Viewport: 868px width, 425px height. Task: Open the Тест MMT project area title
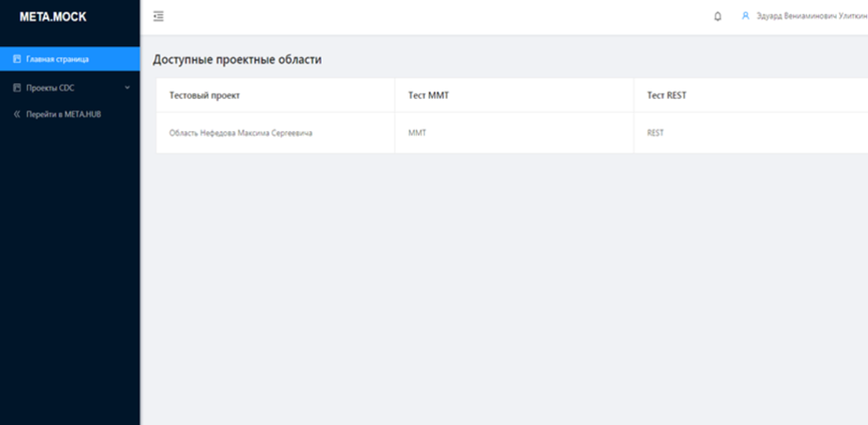click(429, 95)
